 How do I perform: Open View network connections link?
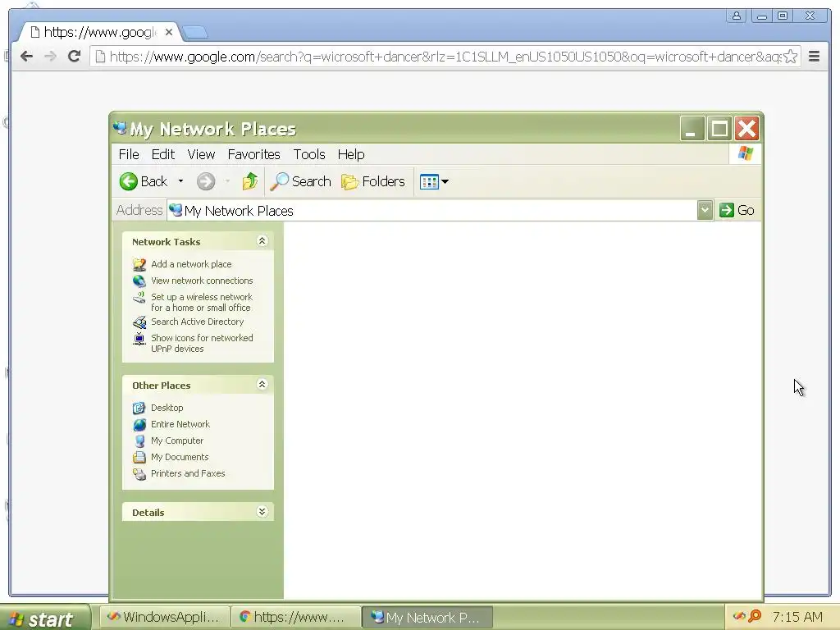coord(202,281)
